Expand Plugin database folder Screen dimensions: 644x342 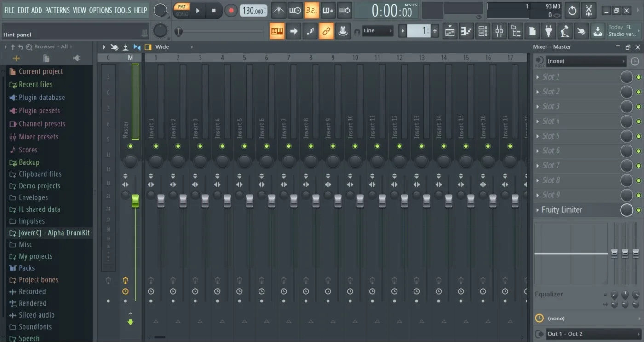[x=41, y=98]
